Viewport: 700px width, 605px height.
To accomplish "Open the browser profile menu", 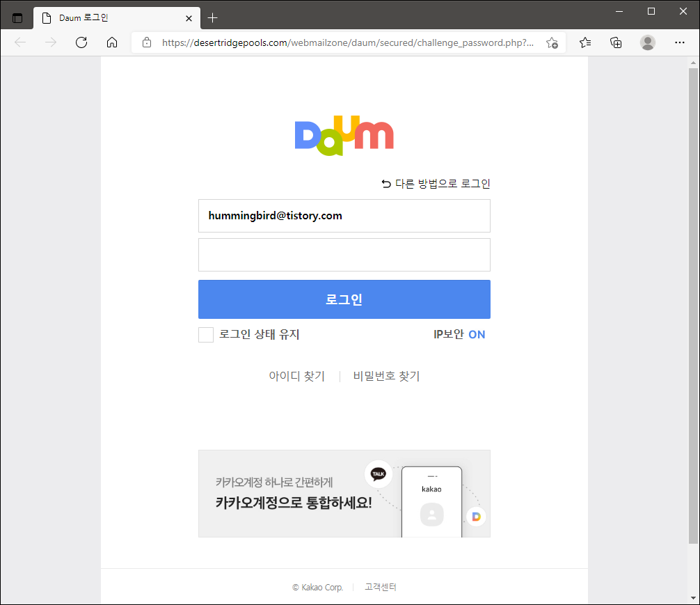I will click(648, 42).
